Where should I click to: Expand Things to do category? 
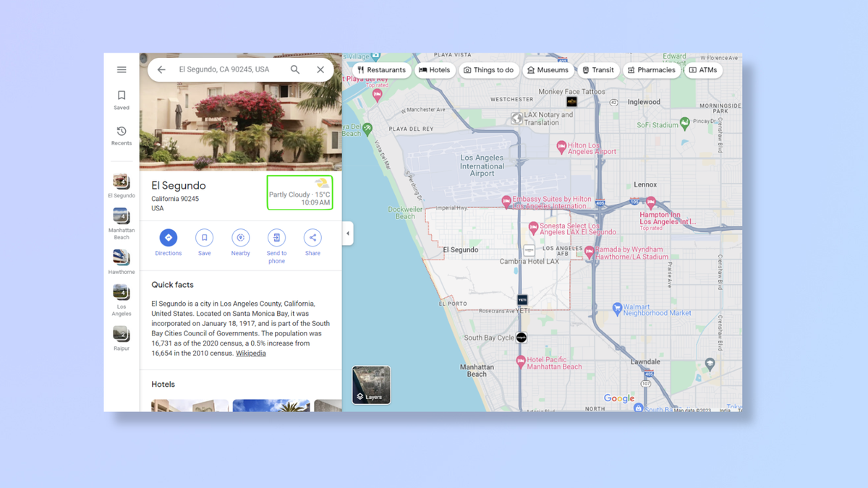click(x=489, y=69)
